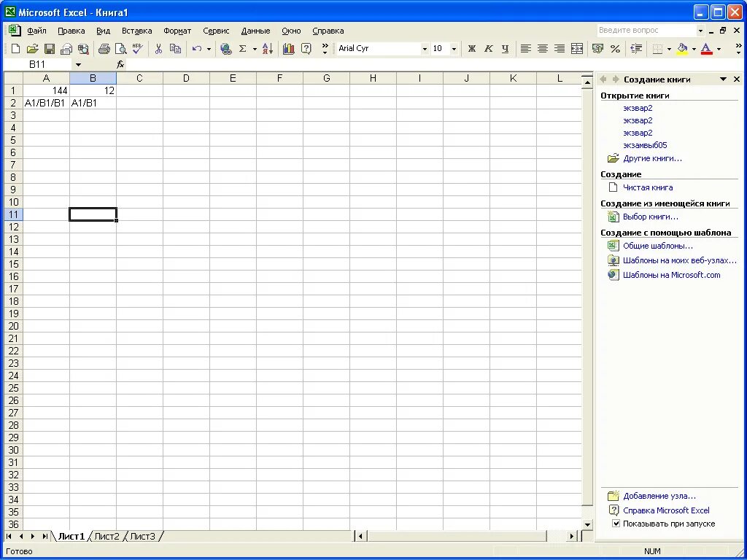Screen dimensions: 747x560
Task: Toggle italic (К) formatting
Action: pos(488,49)
